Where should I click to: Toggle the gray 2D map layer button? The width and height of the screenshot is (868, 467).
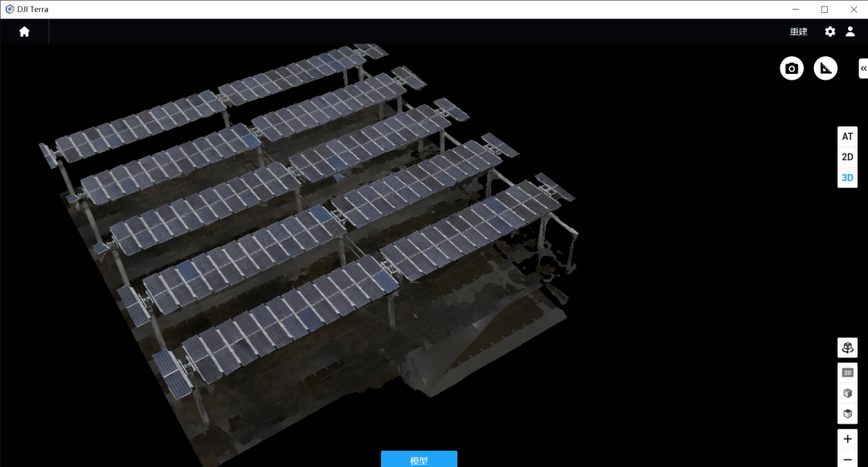[x=847, y=373]
